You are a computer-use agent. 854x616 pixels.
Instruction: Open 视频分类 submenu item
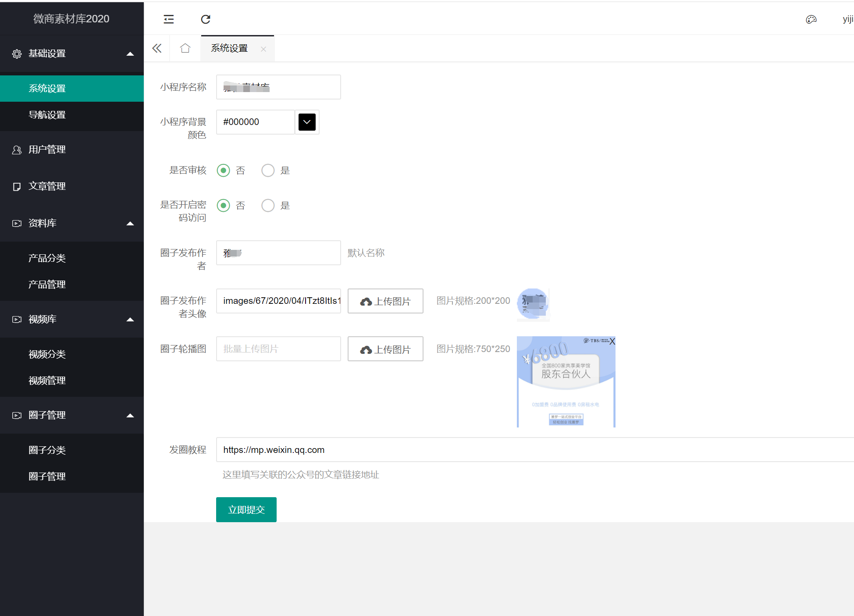(72, 354)
